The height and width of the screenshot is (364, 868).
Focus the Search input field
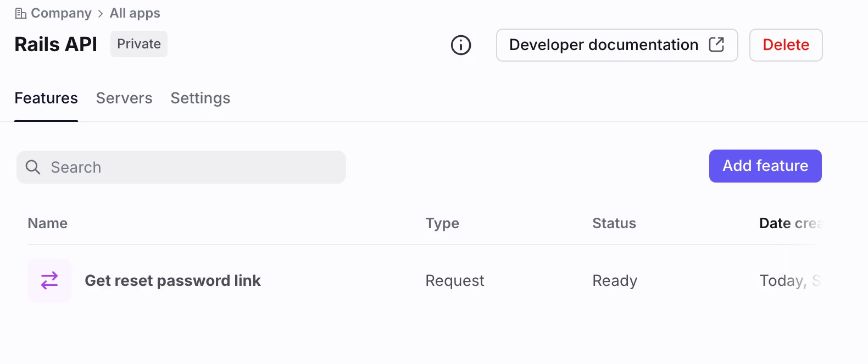tap(181, 167)
